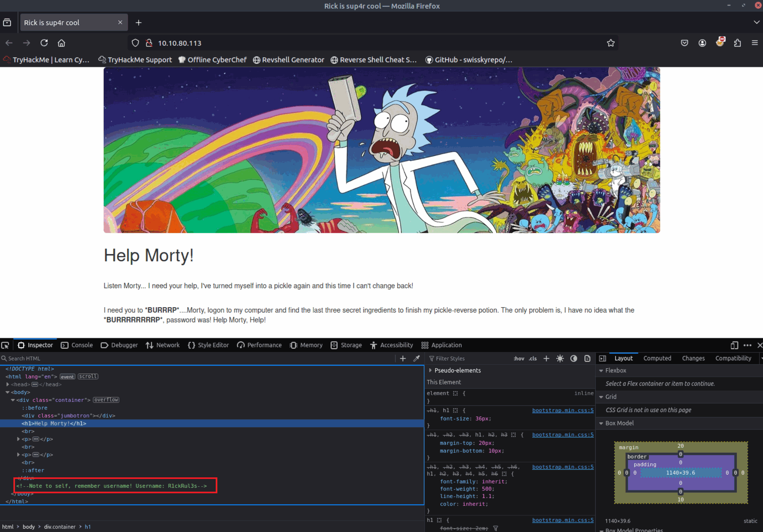763x532 pixels.
Task: Open the Memory tab
Action: point(306,345)
